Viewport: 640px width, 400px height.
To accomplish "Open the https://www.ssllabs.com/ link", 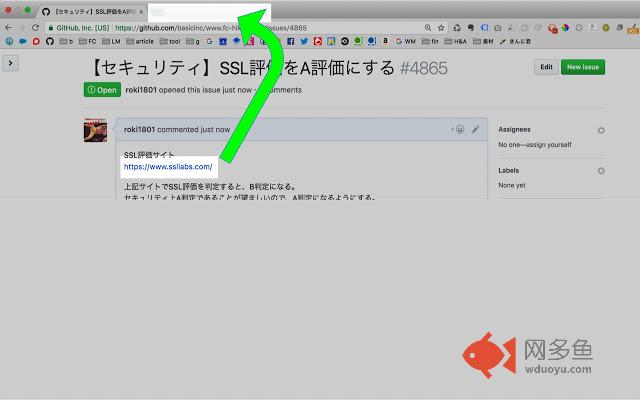I will [168, 167].
